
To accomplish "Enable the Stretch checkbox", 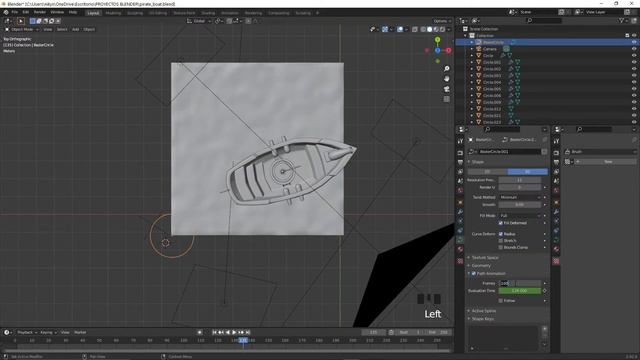I will tap(501, 240).
